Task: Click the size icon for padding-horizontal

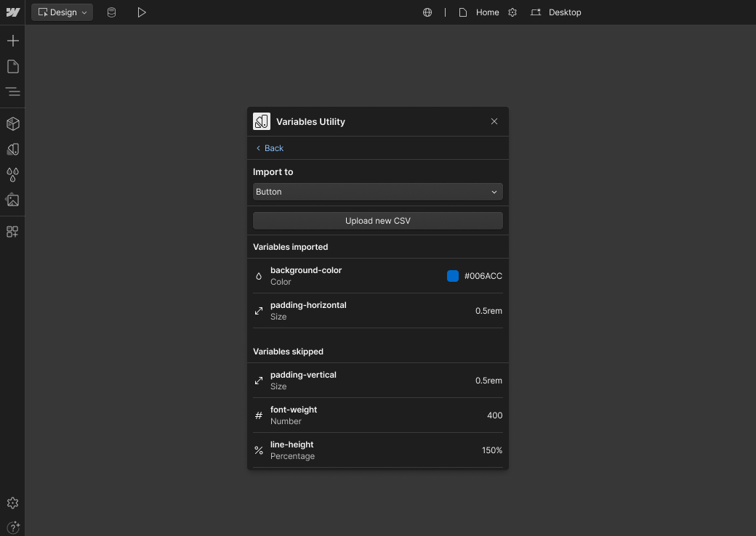Action: click(259, 311)
